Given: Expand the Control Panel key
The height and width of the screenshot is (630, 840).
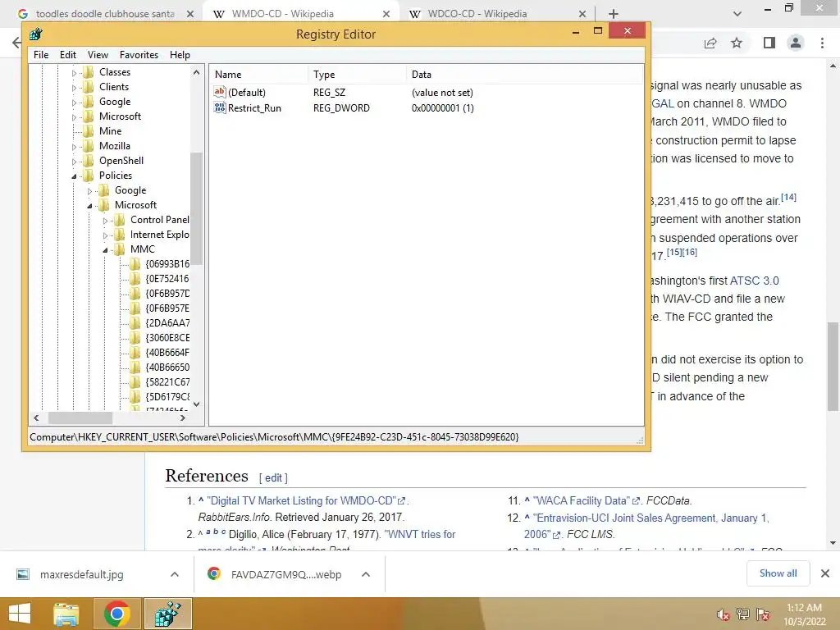Looking at the screenshot, I should 105,220.
